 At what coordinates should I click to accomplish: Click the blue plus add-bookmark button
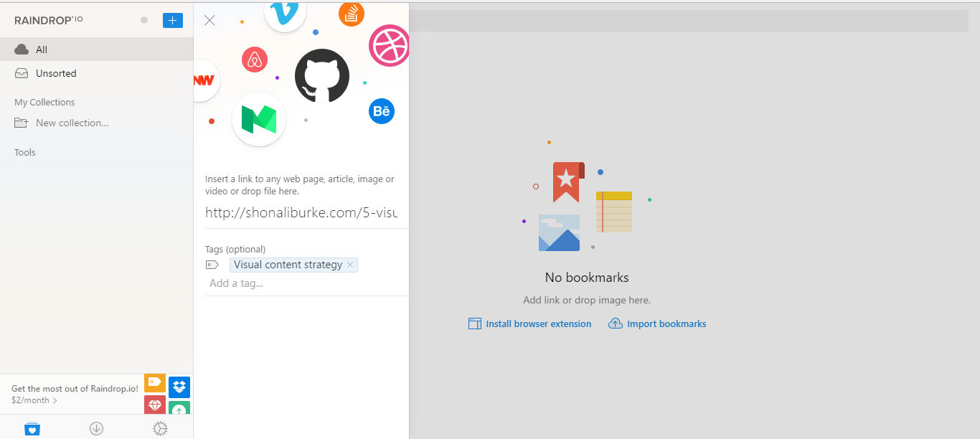(173, 20)
